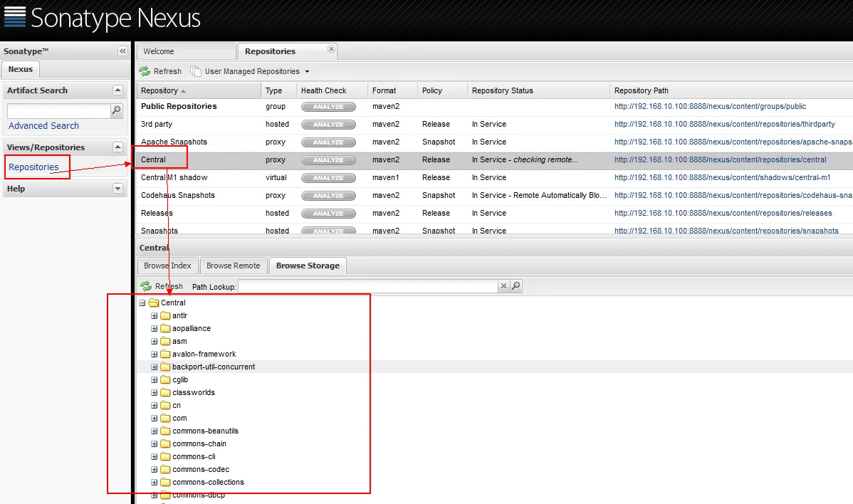
Task: Sort by Format column header
Action: pyautogui.click(x=392, y=90)
